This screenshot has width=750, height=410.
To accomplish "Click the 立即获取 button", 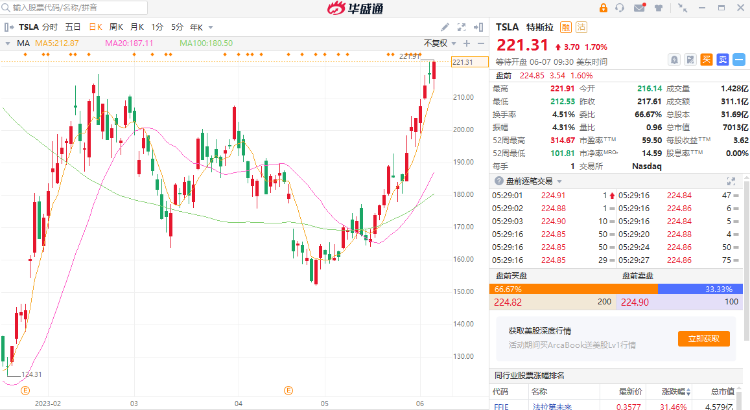I will tap(704, 339).
